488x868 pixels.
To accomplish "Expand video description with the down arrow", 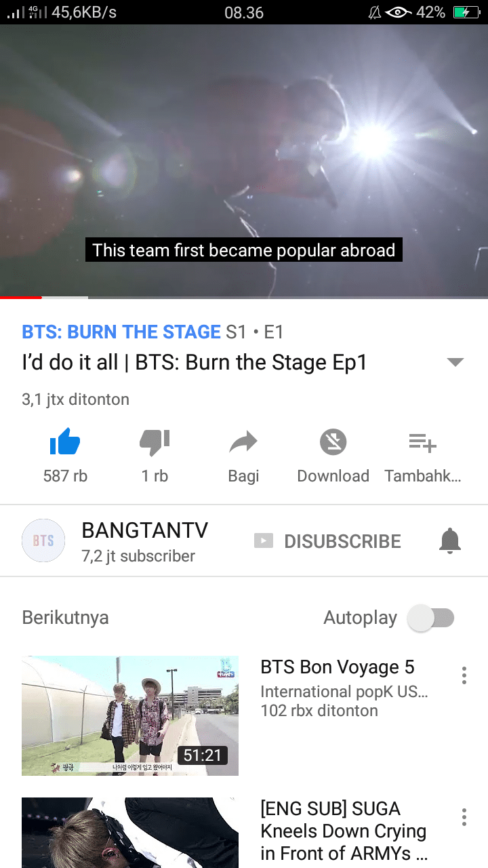I will (455, 362).
